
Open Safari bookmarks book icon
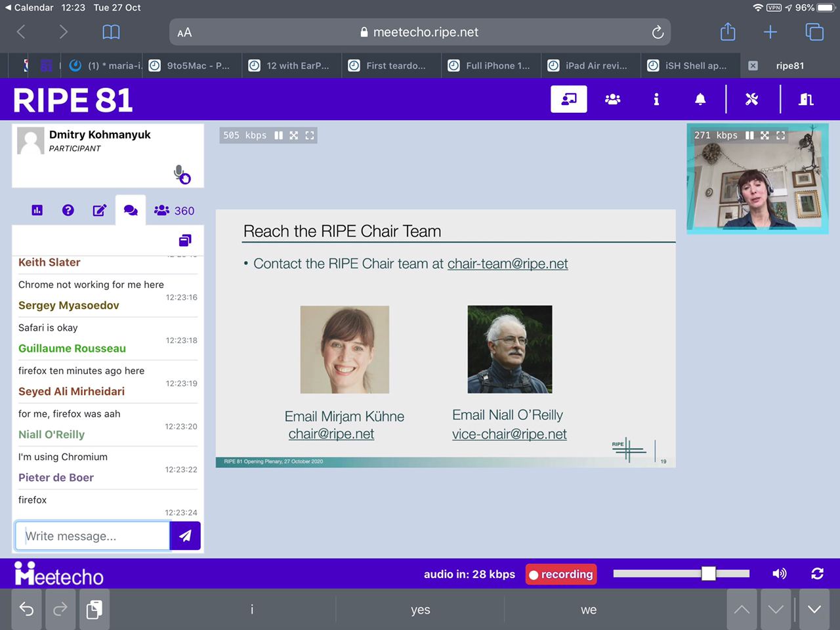pyautogui.click(x=111, y=31)
